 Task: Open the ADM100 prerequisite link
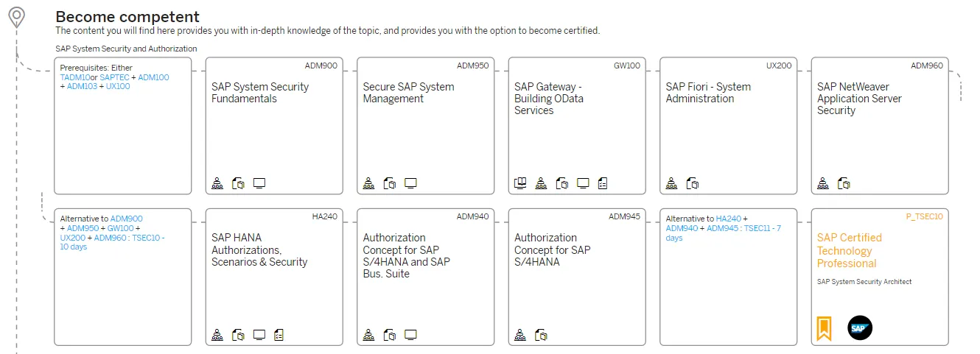153,77
